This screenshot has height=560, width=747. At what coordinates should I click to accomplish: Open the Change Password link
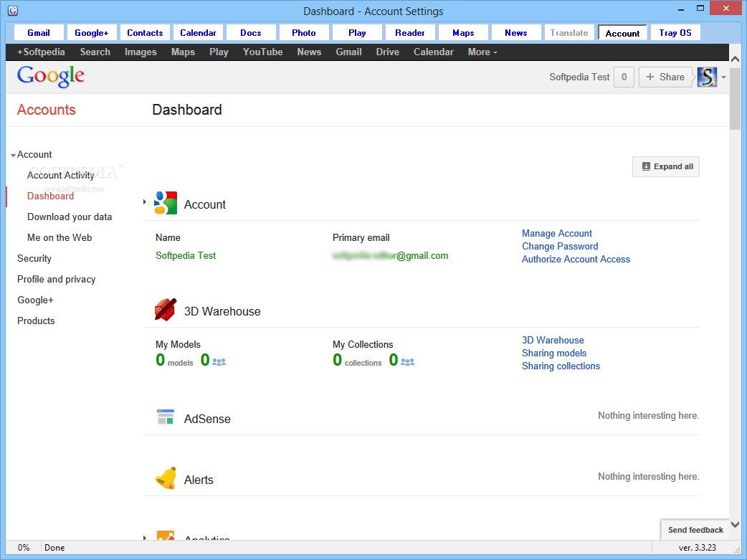point(560,247)
